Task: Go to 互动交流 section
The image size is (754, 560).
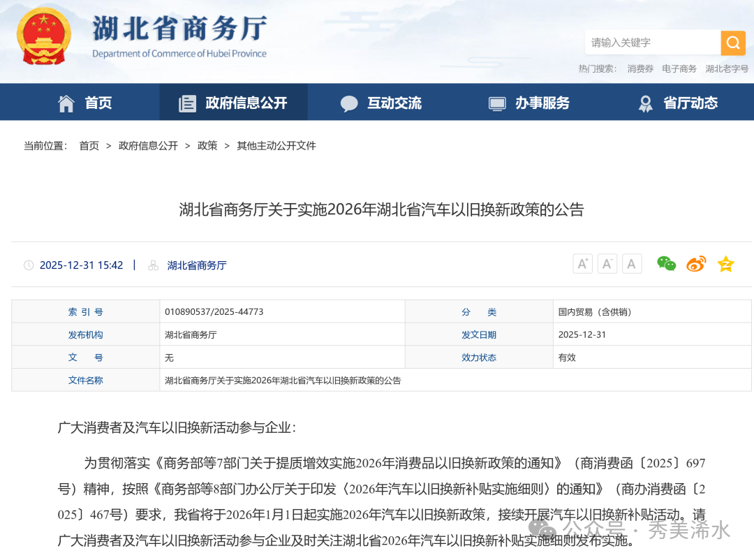Action: pyautogui.click(x=381, y=103)
